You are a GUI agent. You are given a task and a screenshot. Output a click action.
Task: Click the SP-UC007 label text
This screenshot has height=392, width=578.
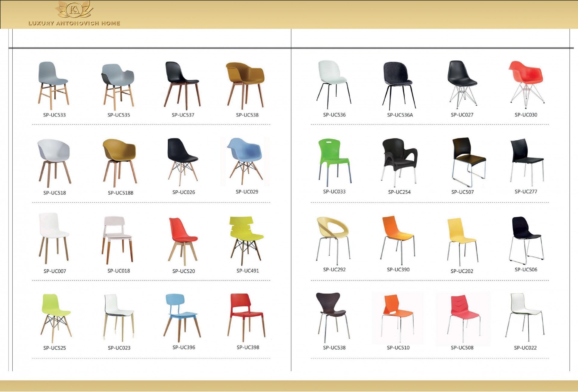[x=55, y=271]
